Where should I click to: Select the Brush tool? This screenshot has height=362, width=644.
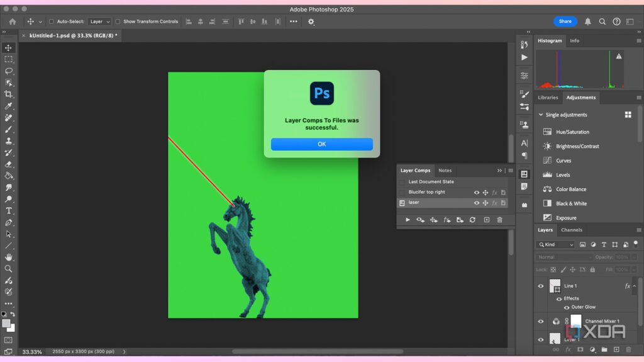(8, 129)
